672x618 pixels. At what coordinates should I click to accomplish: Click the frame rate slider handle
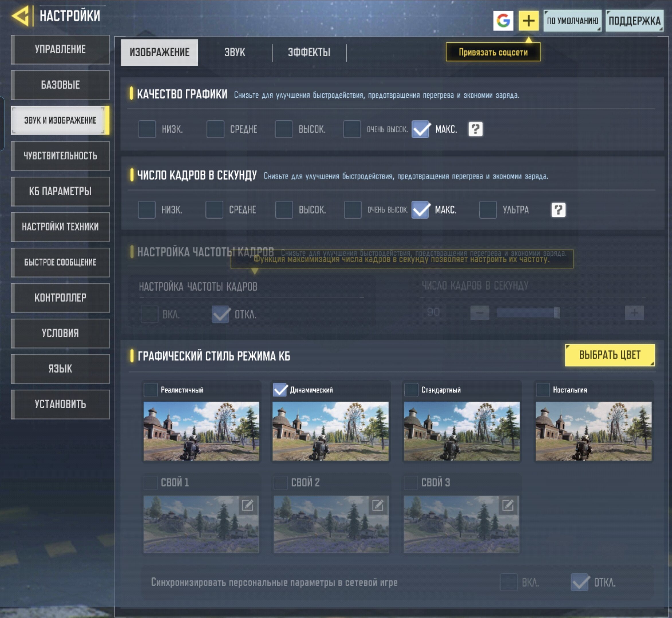tap(556, 313)
